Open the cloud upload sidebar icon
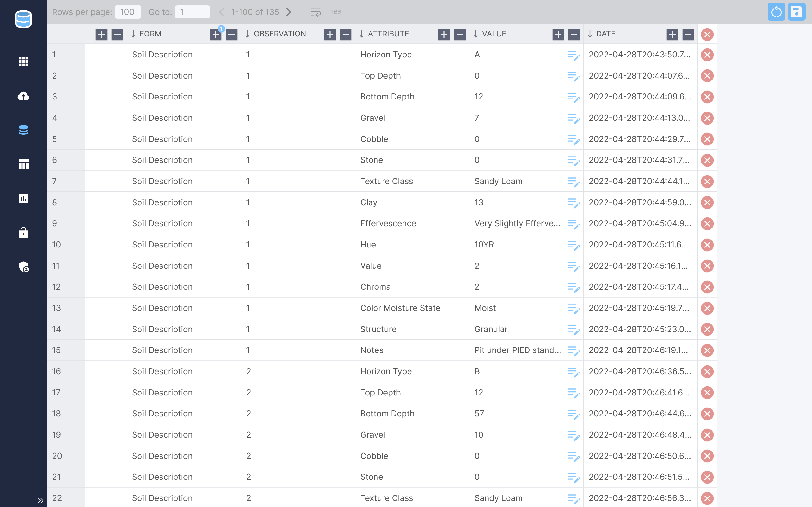This screenshot has height=507, width=812. point(23,96)
